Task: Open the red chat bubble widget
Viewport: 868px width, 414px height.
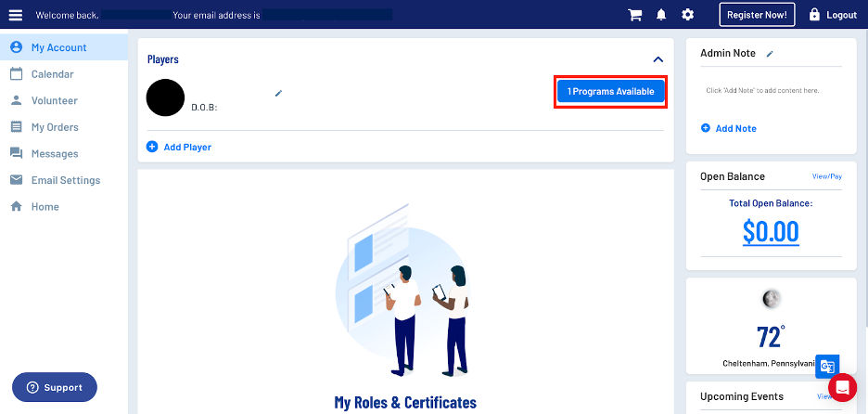Action: [842, 387]
